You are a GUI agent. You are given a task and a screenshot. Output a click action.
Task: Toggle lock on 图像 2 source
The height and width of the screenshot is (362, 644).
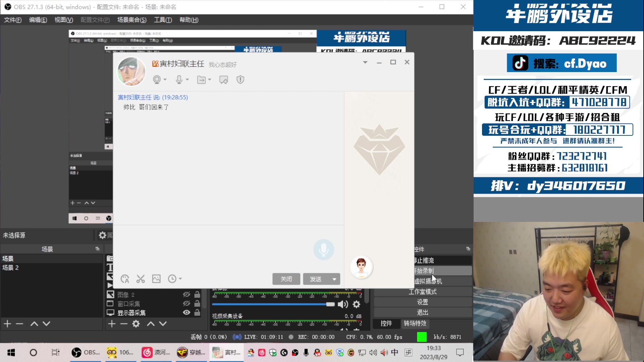click(197, 295)
